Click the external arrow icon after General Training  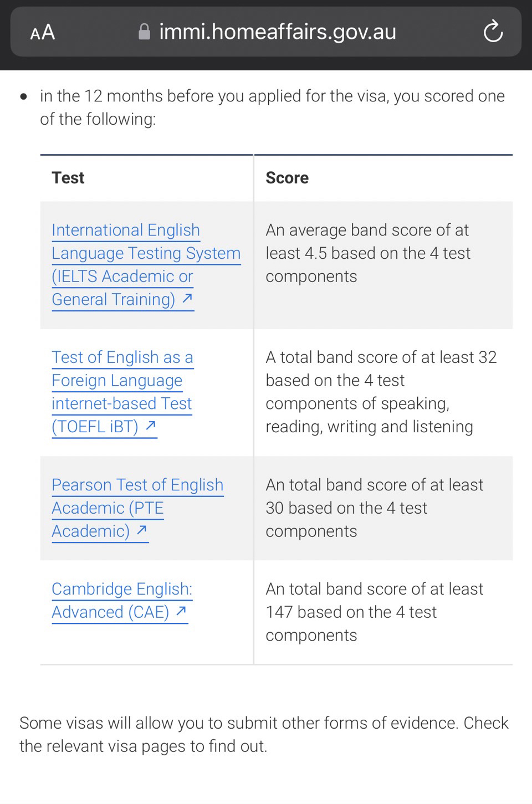[187, 299]
